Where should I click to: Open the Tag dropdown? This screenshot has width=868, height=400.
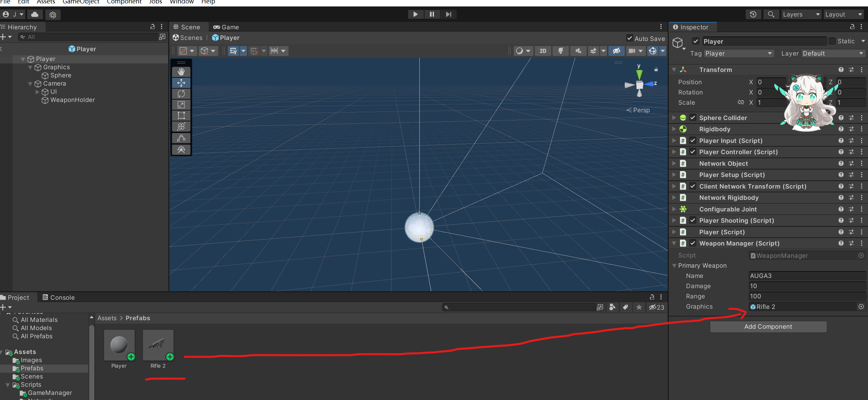(x=739, y=54)
